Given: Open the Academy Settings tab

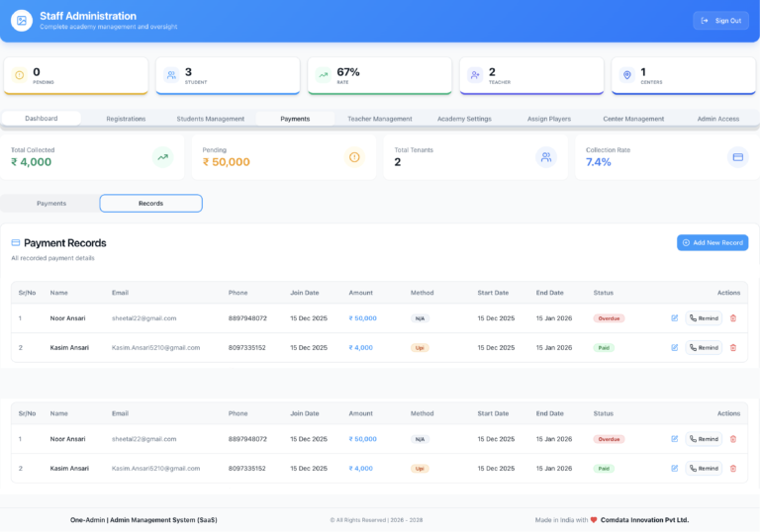Looking at the screenshot, I should (x=464, y=119).
